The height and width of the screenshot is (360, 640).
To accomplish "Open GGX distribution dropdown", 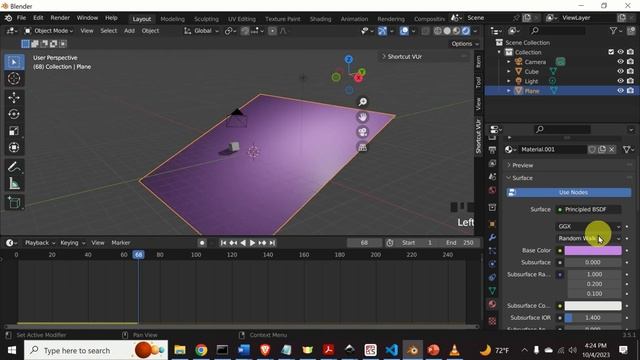I will pyautogui.click(x=589, y=227).
